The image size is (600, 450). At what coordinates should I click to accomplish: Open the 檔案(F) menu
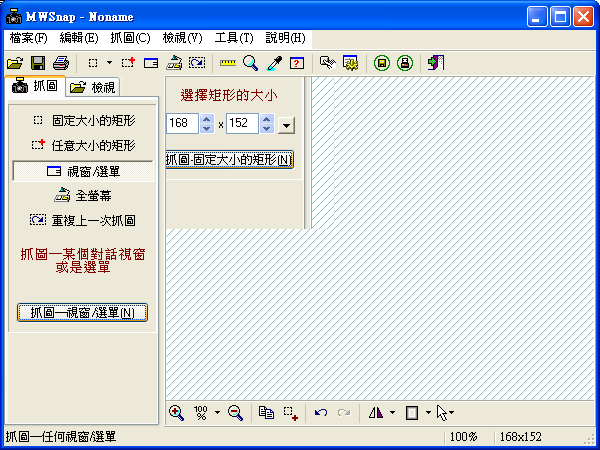pyautogui.click(x=28, y=38)
